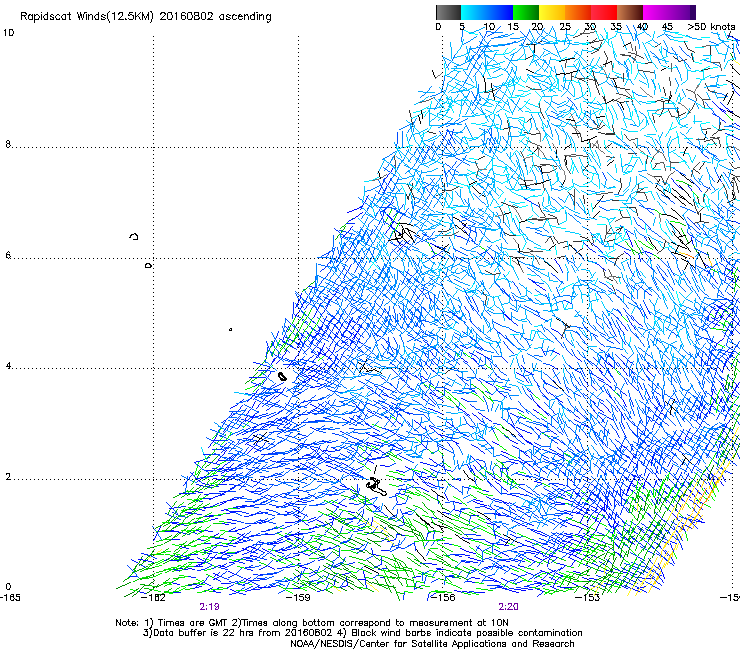Click the gray 0-5 knots color swatch
This screenshot has height=650, width=740.
[448, 12]
